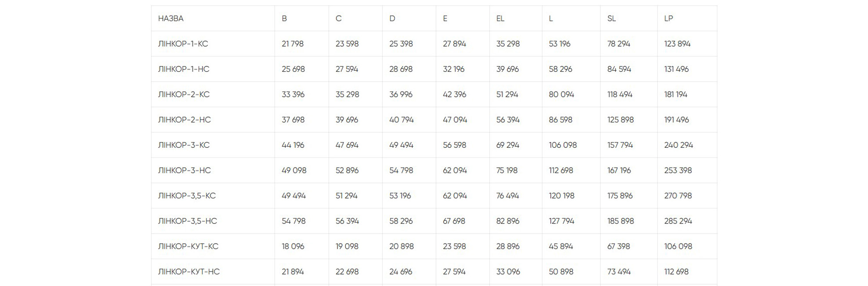Screen dimensions: 868x286
Task: Click the 21 798 price cell
Action: coord(293,44)
